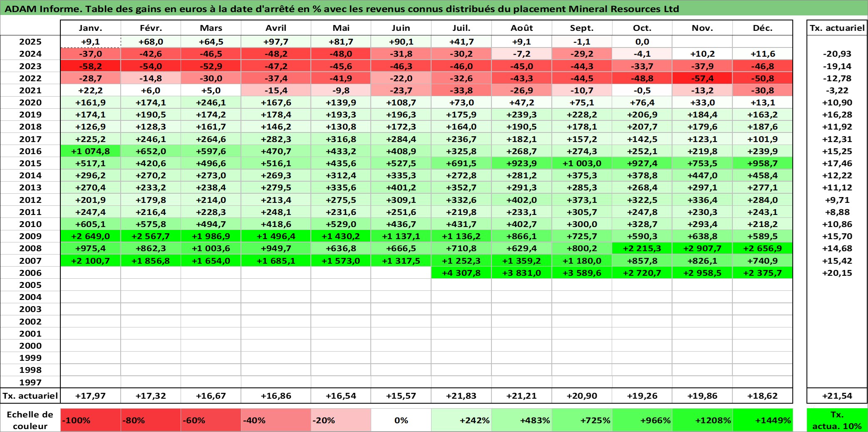This screenshot has height=432, width=868.
Task: Select cell -7,2 in 2024 row
Action: (521, 54)
